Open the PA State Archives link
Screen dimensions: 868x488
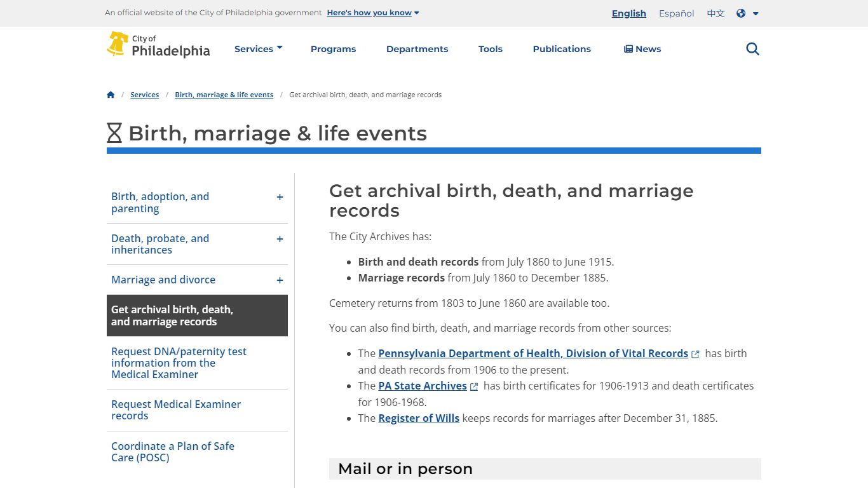click(423, 386)
